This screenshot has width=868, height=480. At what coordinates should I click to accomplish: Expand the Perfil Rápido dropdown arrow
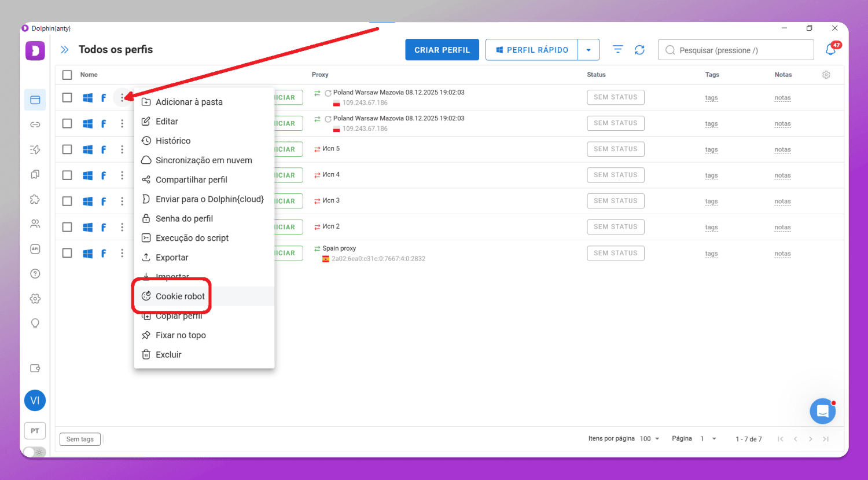589,50
